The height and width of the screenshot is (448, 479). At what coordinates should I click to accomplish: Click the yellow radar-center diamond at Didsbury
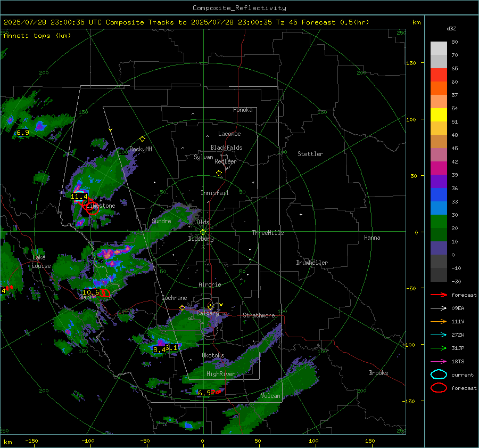[x=203, y=232]
